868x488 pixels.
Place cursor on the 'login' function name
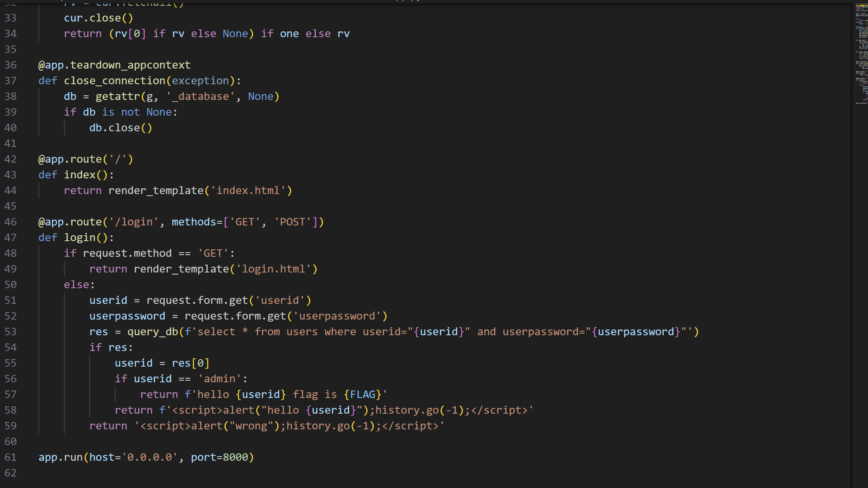[x=80, y=238]
